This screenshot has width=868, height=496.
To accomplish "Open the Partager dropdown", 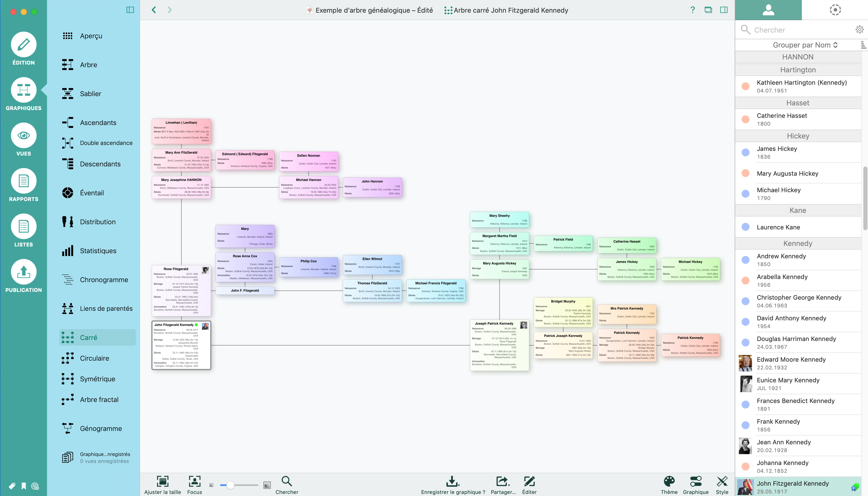I will 503,485.
